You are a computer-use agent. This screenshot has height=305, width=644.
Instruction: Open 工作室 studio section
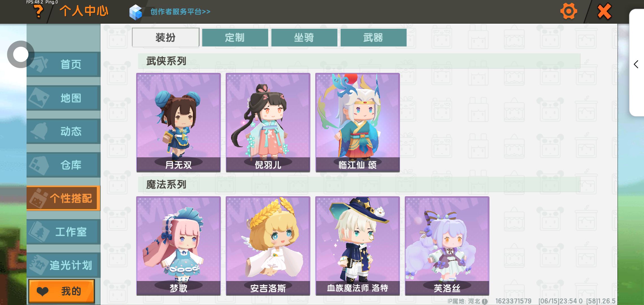pyautogui.click(x=64, y=232)
